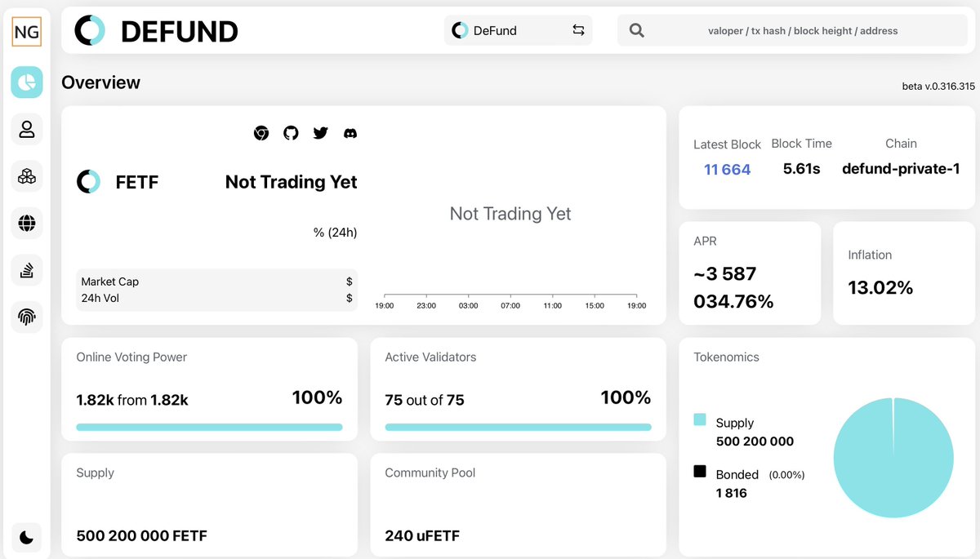
Task: Open the globe network icon in sidebar
Action: click(27, 223)
